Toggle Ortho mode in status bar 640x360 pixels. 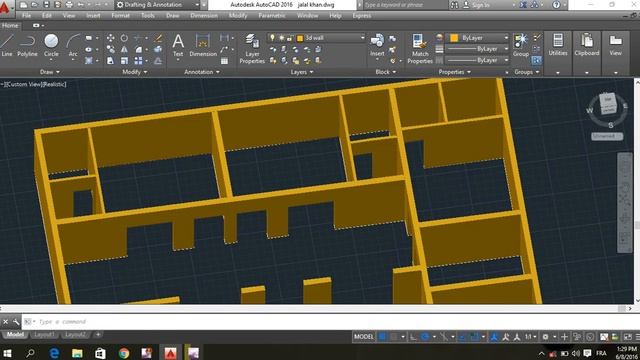[413, 337]
